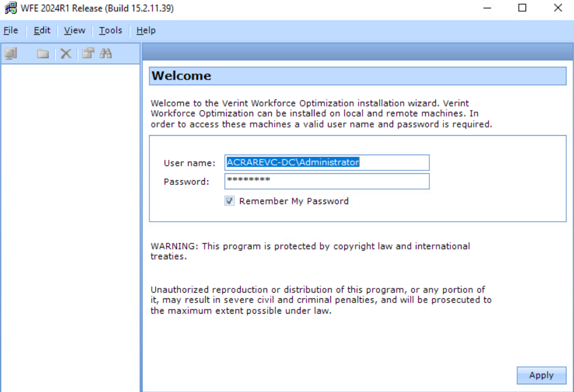Image resolution: width=574 pixels, height=392 pixels.
Task: Open properties via the toolbar icon
Action: (x=88, y=54)
